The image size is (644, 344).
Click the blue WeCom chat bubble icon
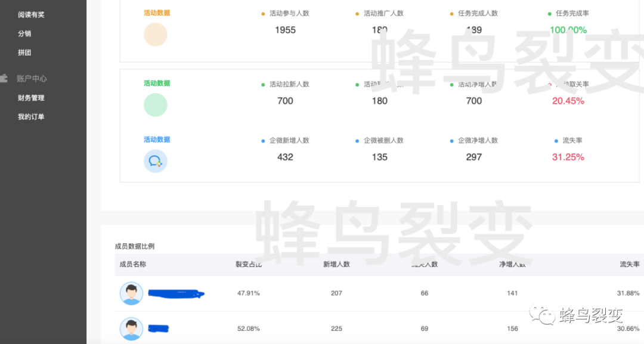click(155, 161)
